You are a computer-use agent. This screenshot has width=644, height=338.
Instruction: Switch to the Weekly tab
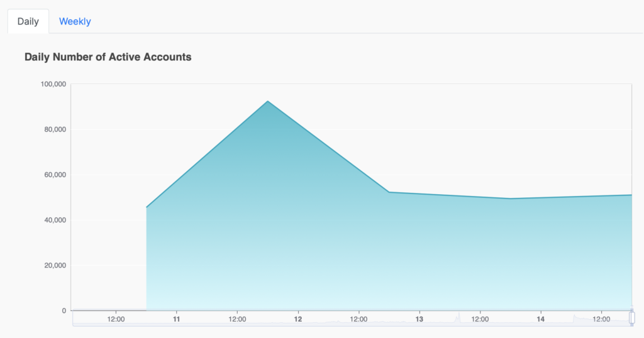click(x=75, y=21)
